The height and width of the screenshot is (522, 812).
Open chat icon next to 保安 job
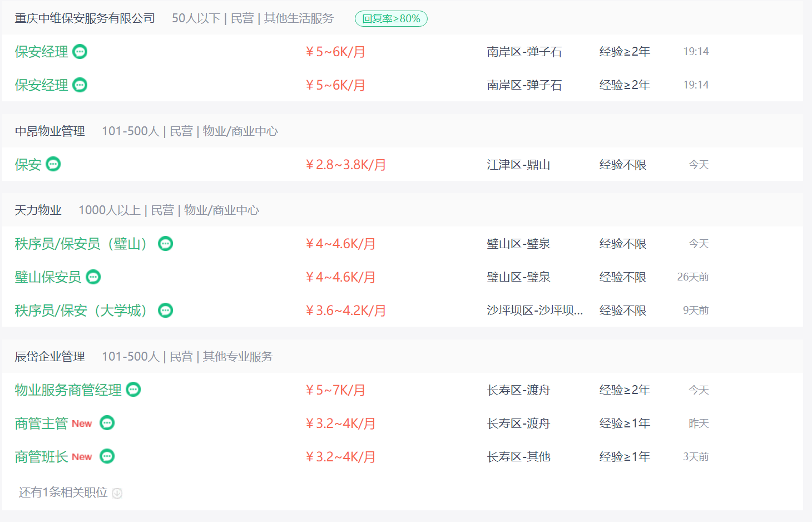(x=53, y=164)
